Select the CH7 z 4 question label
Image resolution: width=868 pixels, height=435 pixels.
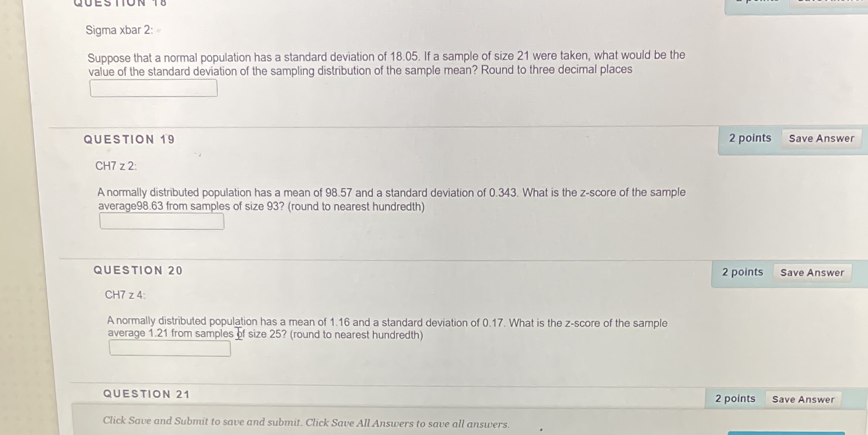(x=125, y=295)
